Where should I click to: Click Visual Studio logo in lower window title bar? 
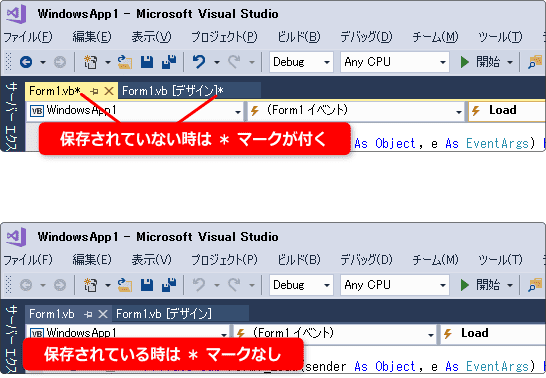tap(16, 237)
